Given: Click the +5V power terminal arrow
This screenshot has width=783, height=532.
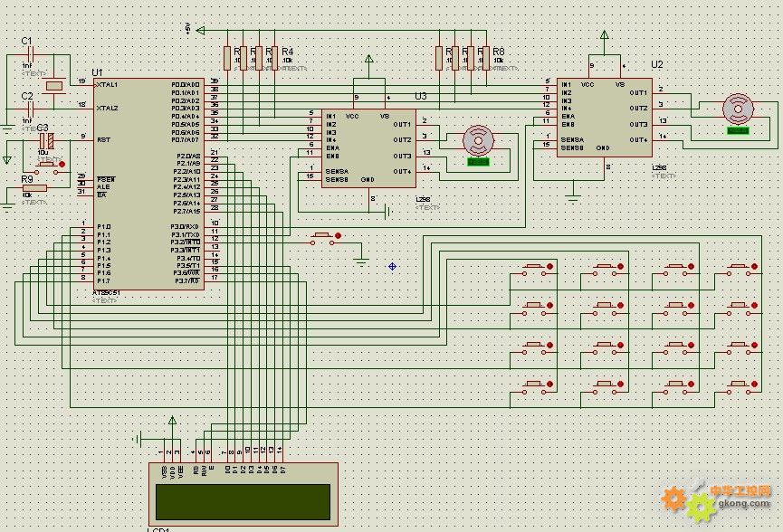Looking at the screenshot, I should point(200,31).
